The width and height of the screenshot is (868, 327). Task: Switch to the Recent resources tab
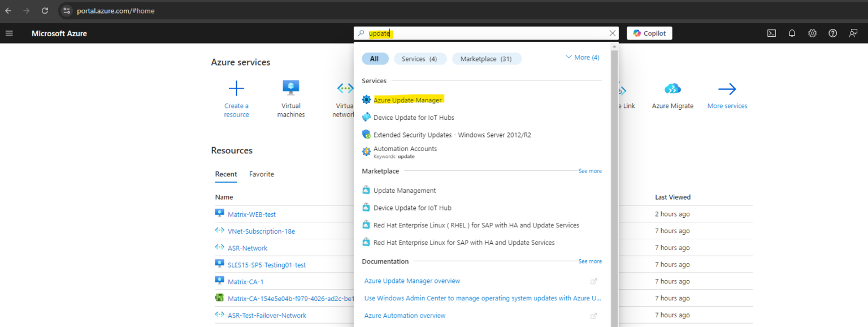click(226, 174)
